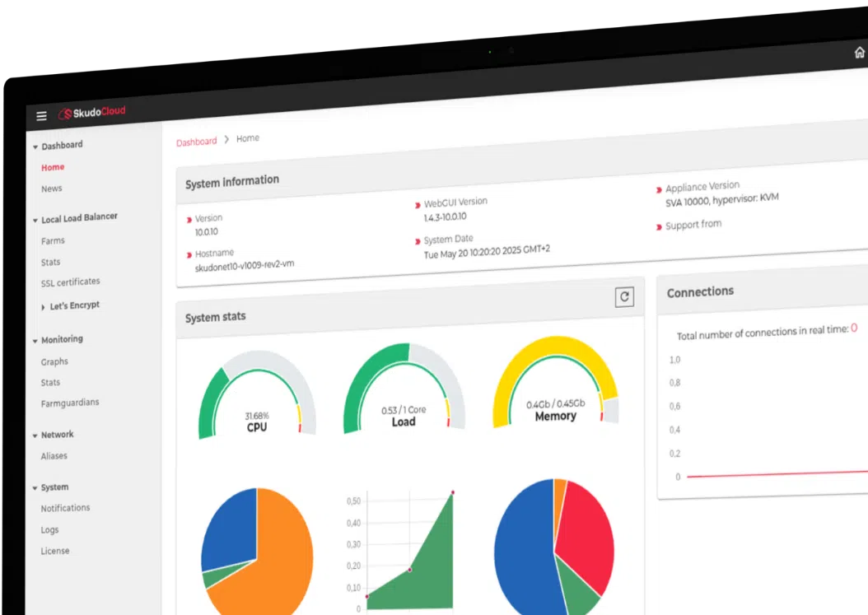Click the hamburger menu icon
Screen dimensions: 868x615
(x=42, y=116)
